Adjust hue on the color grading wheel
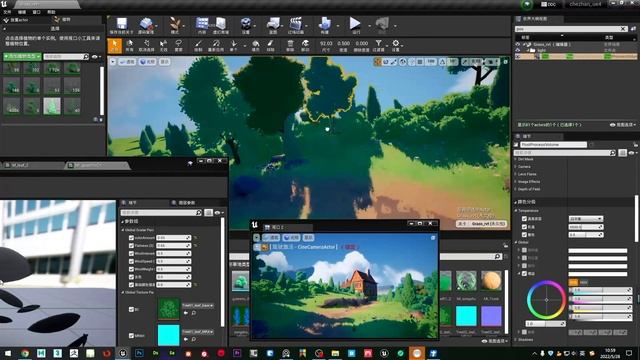The width and height of the screenshot is (640, 360). pos(546,300)
